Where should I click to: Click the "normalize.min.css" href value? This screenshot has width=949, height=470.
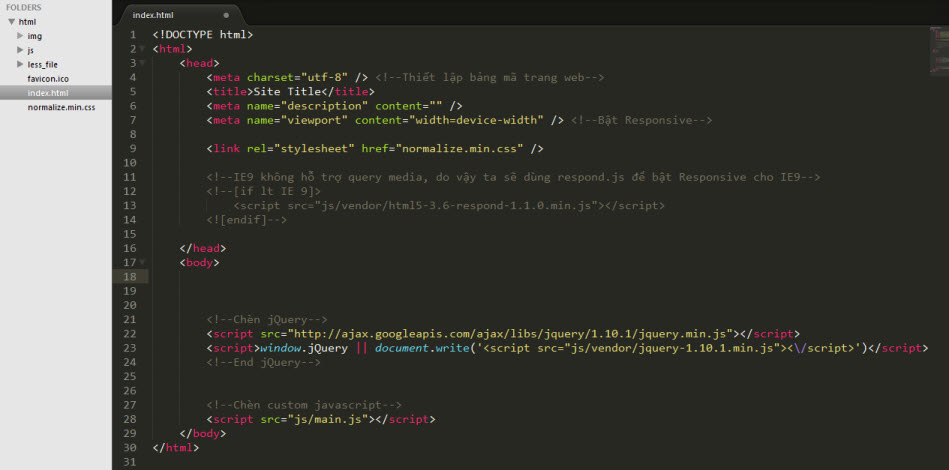pos(459,149)
